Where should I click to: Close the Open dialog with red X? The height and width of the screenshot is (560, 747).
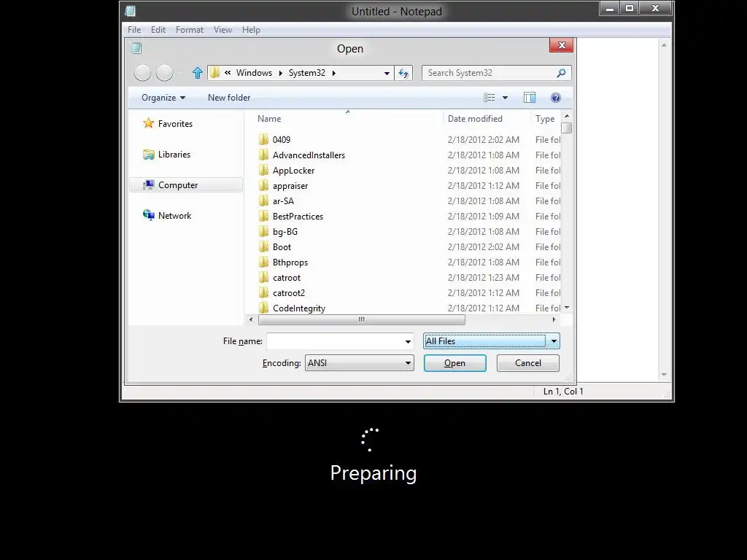[561, 45]
